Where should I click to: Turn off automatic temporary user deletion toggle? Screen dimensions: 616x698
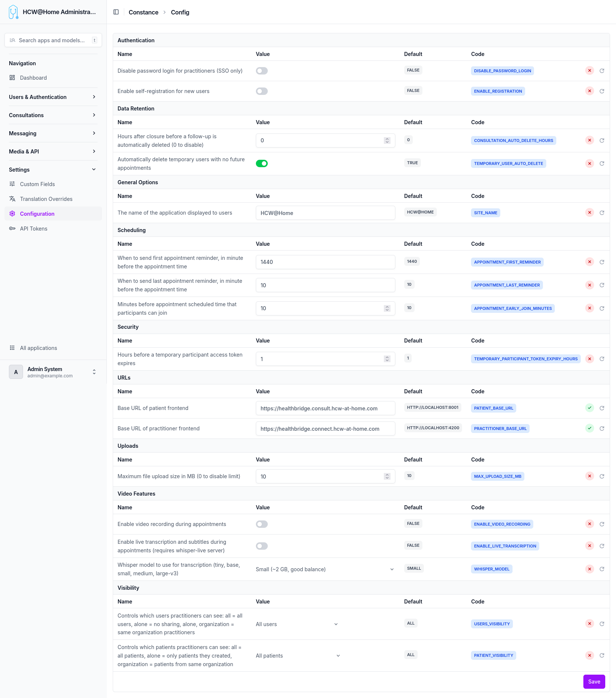click(261, 163)
